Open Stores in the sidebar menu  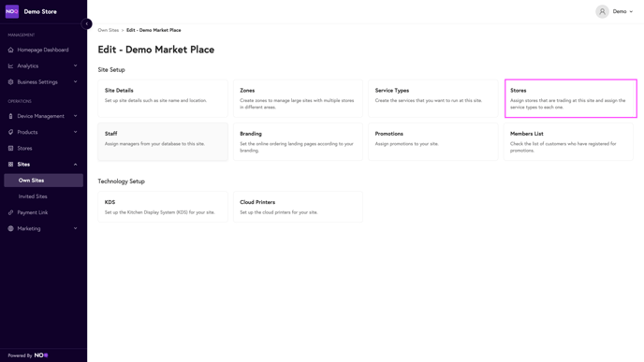(x=24, y=148)
